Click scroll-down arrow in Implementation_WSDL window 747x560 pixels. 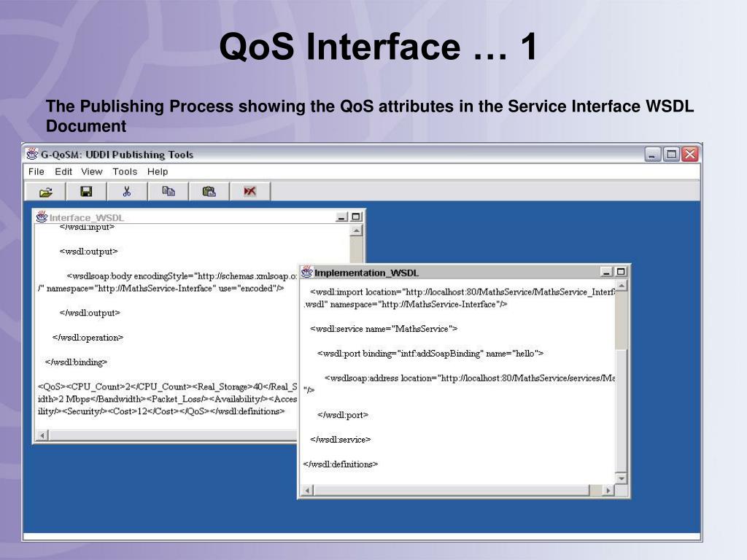point(622,478)
